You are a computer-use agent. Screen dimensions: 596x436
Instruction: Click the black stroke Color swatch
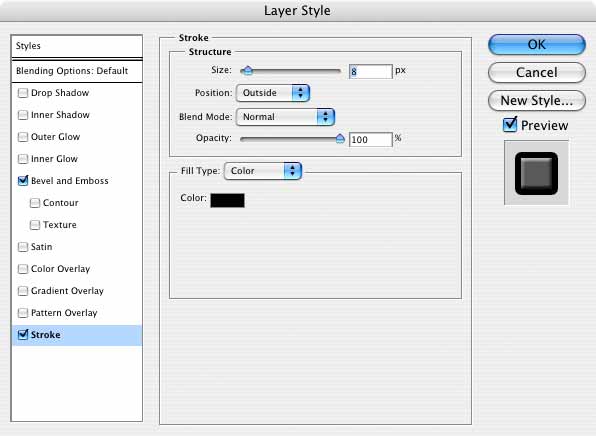point(227,200)
